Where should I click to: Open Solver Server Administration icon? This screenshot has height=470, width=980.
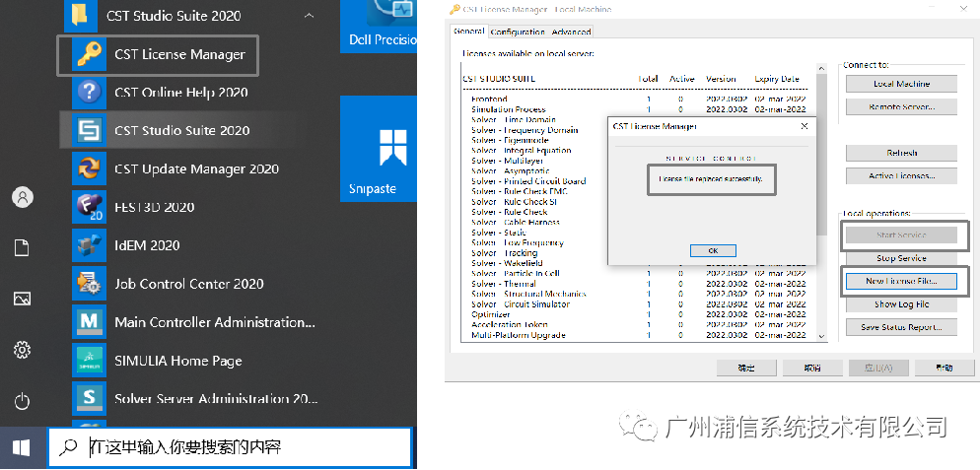[x=89, y=398]
